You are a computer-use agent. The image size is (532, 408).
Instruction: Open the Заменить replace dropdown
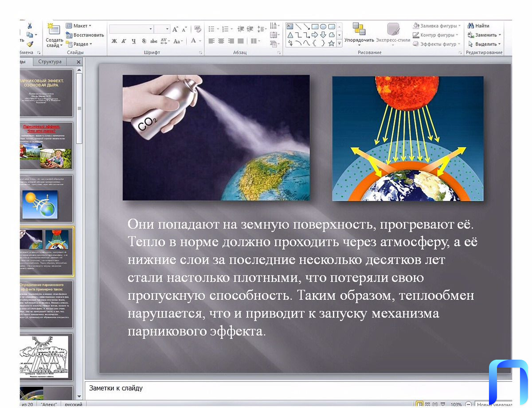(x=484, y=35)
